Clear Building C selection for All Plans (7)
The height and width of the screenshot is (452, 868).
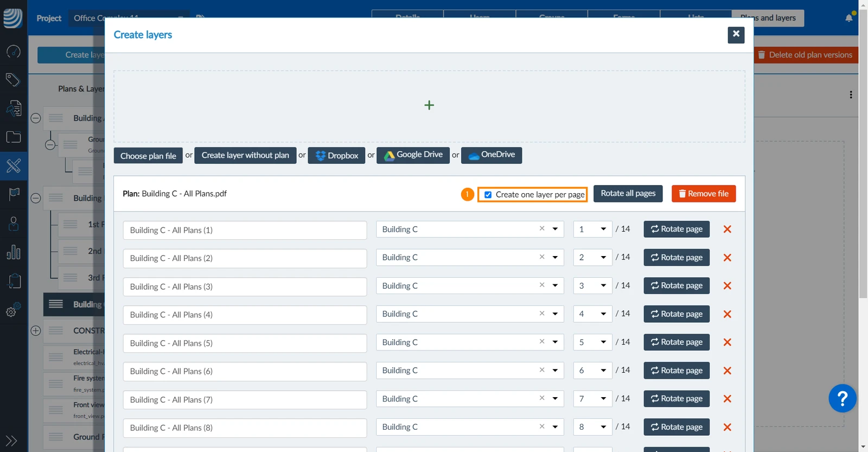point(542,398)
